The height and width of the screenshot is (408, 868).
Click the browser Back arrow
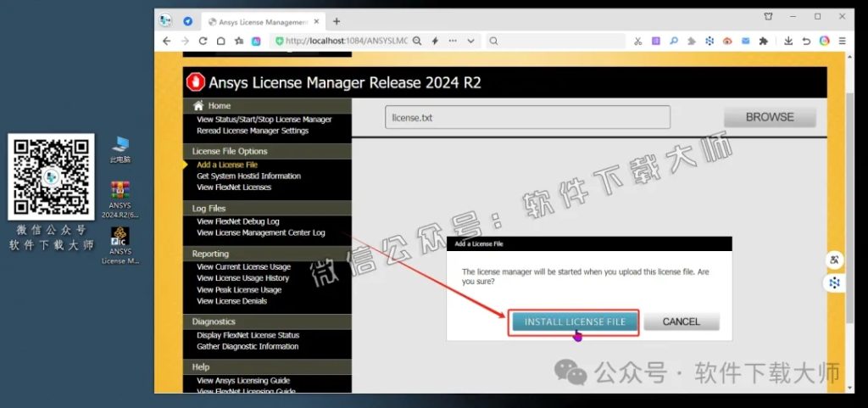click(x=167, y=41)
